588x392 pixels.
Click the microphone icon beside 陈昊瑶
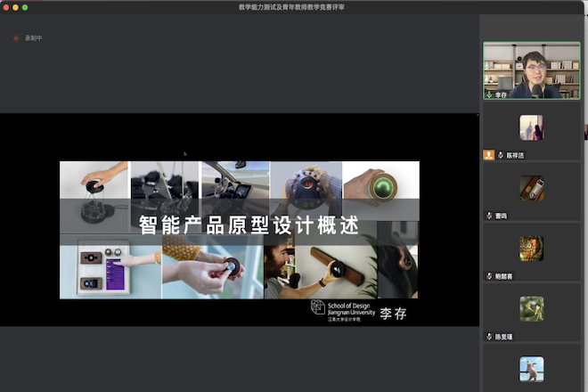(489, 337)
